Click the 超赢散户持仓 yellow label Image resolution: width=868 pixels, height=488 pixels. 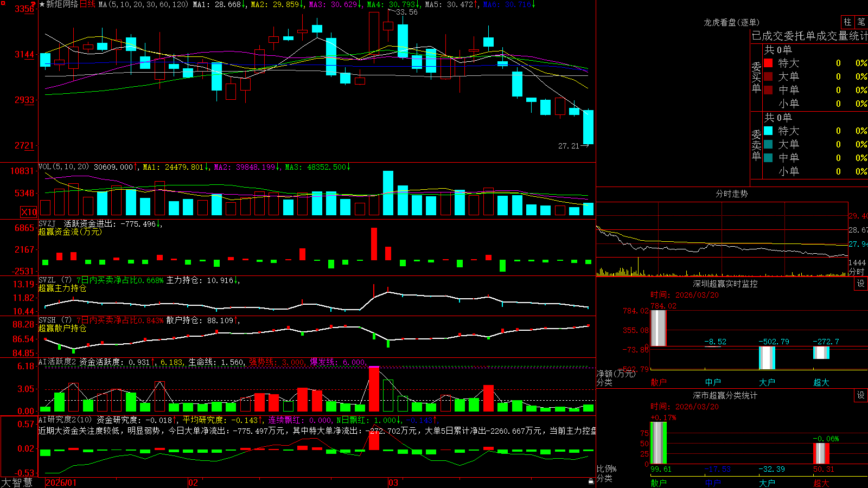coord(62,328)
